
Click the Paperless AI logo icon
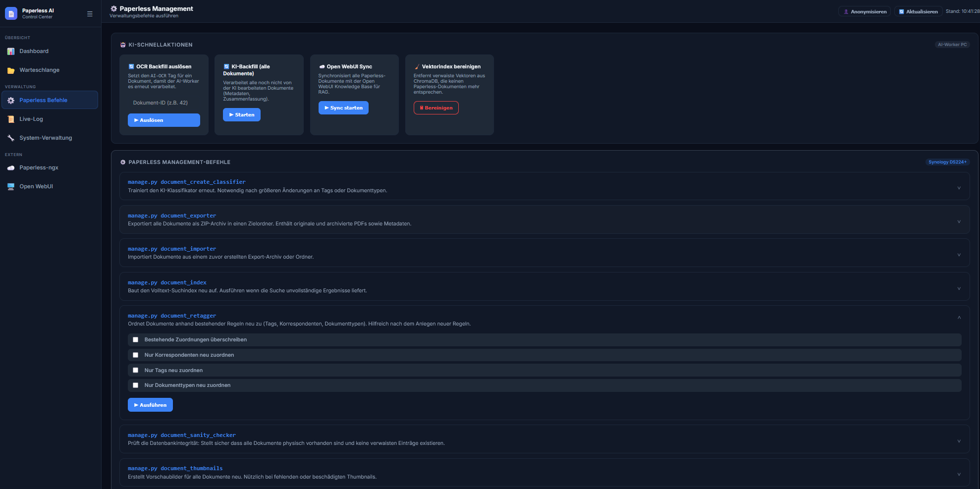[x=11, y=13]
